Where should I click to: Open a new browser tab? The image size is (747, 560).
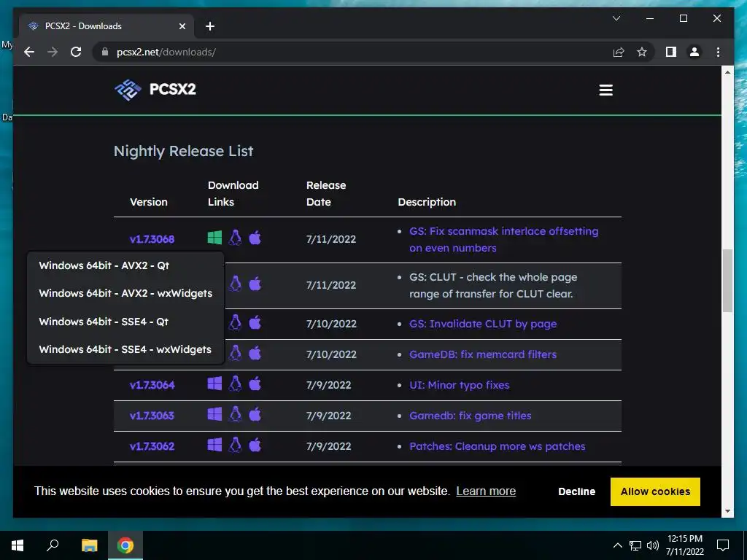click(210, 26)
